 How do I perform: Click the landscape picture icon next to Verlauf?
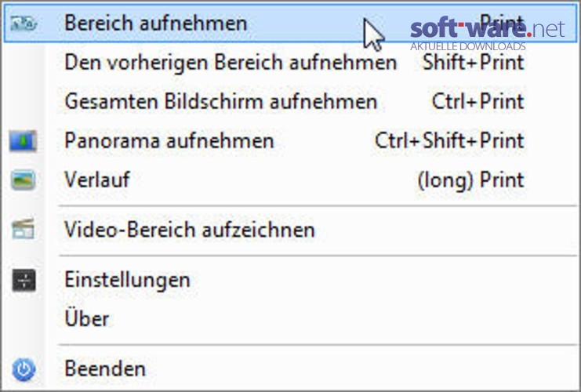click(23, 180)
